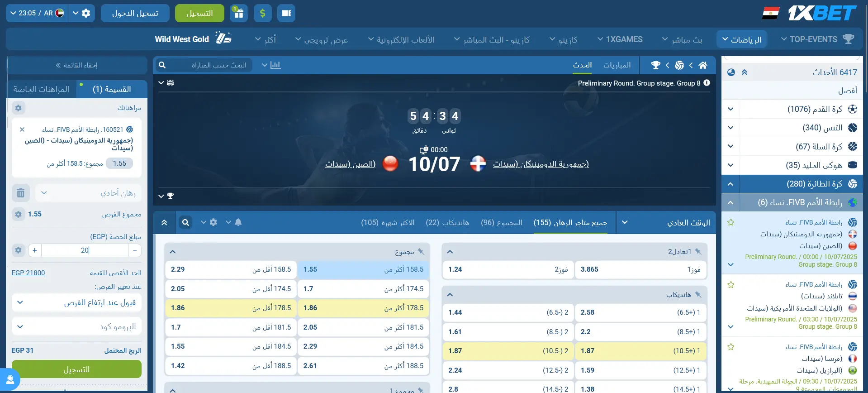The image size is (868, 393).
Task: Favorite the France vs Brazil match star
Action: [x=730, y=347]
